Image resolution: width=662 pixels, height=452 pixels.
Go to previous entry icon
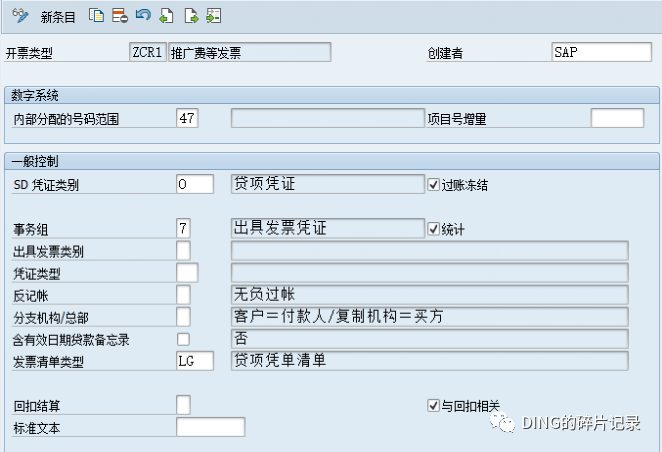(166, 16)
